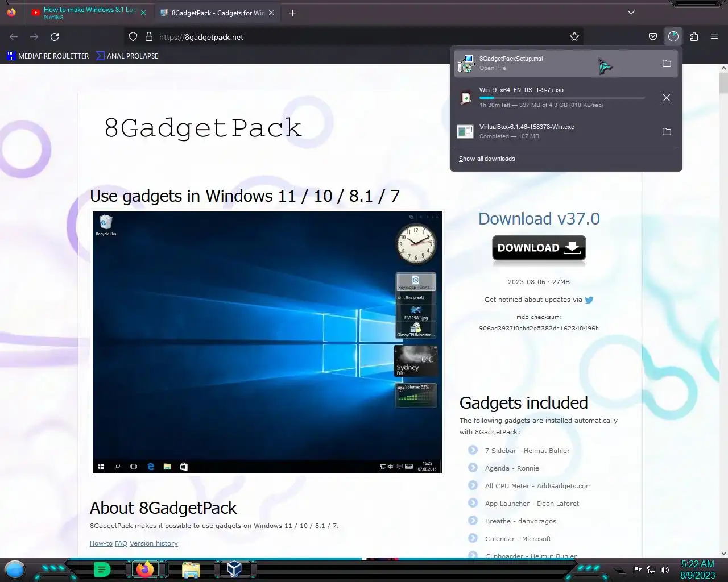Click the Calendar - Microsoft entry

pos(518,539)
